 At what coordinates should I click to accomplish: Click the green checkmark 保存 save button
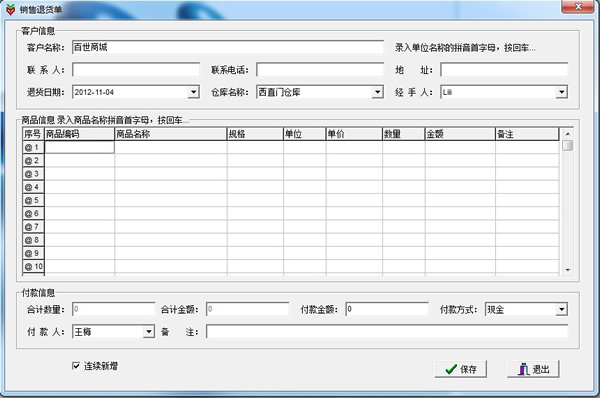pyautogui.click(x=461, y=369)
